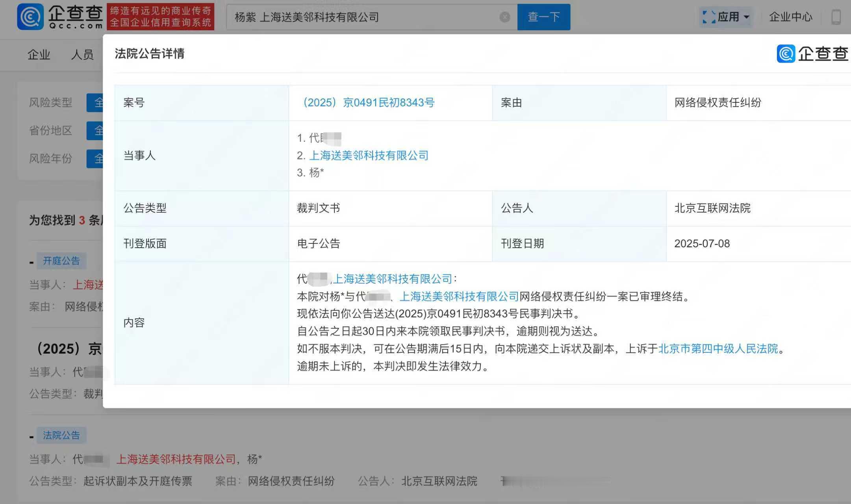851x504 pixels.
Task: Open case number (2025)京0491民初8343号 link
Action: coord(368,103)
